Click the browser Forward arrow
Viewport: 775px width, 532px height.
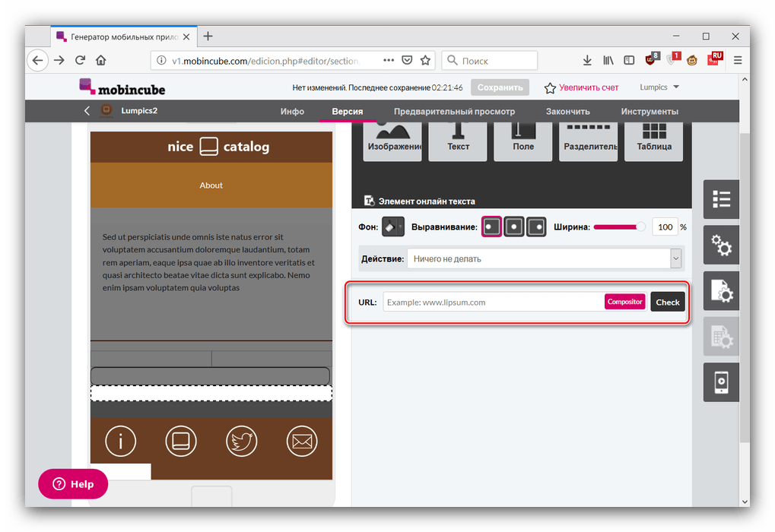click(59, 60)
